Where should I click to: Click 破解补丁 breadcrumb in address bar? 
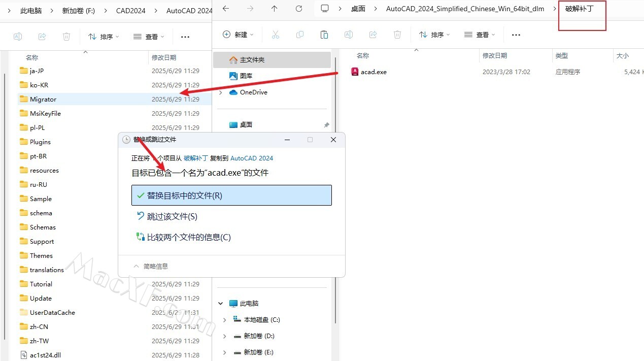(580, 9)
